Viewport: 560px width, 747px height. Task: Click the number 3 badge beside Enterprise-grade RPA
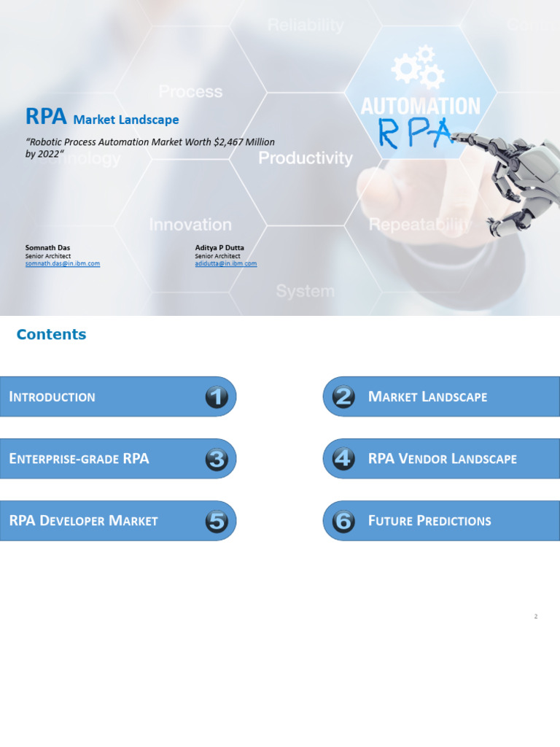click(x=217, y=459)
